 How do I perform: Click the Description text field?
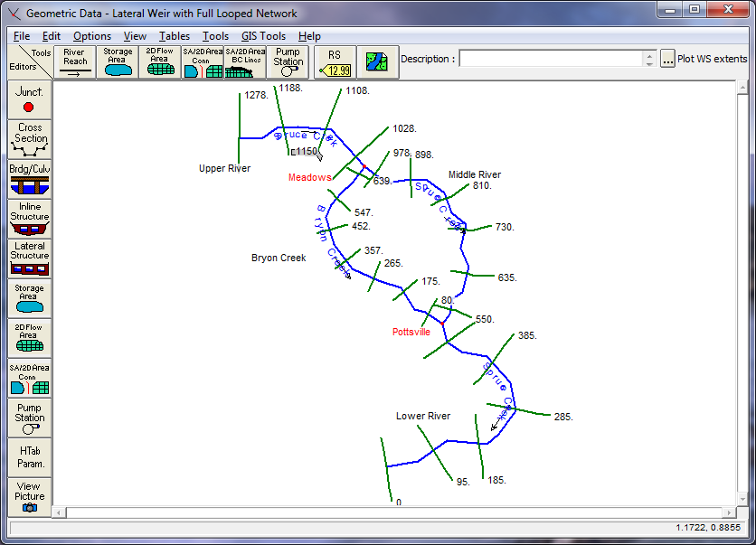tap(550, 59)
